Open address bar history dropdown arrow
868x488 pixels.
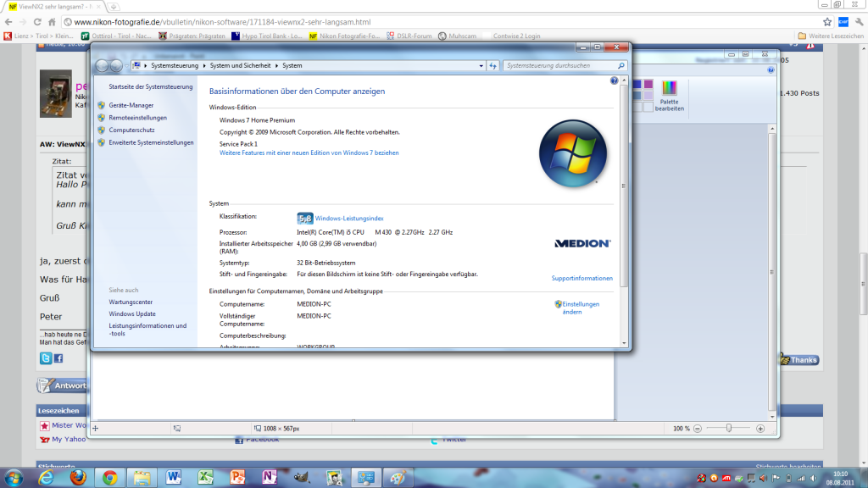(481, 66)
